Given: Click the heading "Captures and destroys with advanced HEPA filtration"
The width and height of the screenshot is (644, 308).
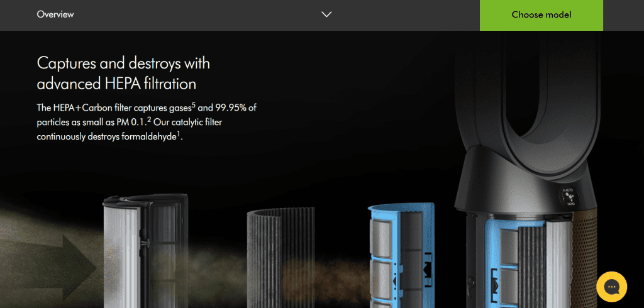Looking at the screenshot, I should coord(123,74).
